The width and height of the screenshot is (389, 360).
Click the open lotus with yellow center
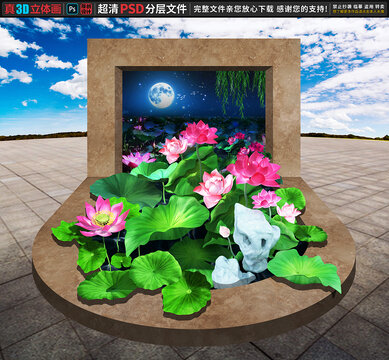(x=103, y=217)
